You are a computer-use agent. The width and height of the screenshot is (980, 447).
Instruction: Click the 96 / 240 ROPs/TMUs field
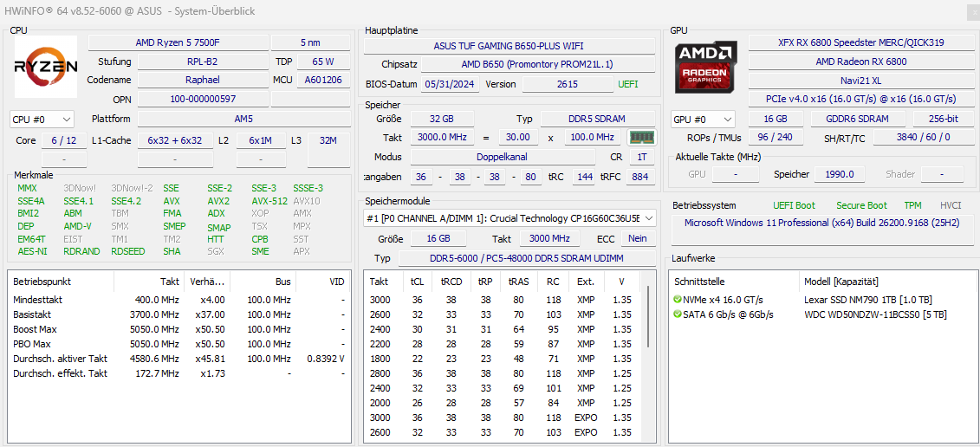tap(775, 137)
